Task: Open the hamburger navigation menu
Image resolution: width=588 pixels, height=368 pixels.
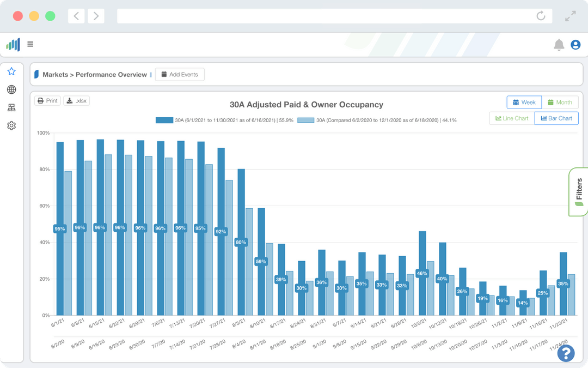Action: [x=30, y=45]
